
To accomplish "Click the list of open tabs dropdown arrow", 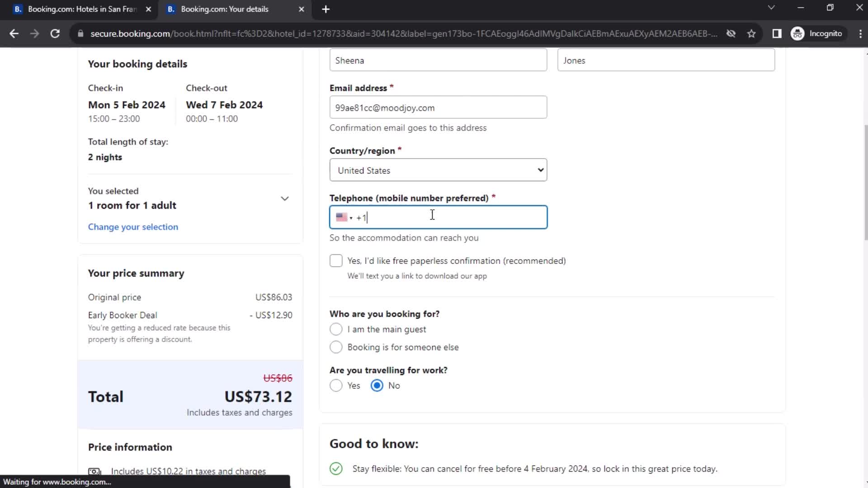I will (x=771, y=8).
